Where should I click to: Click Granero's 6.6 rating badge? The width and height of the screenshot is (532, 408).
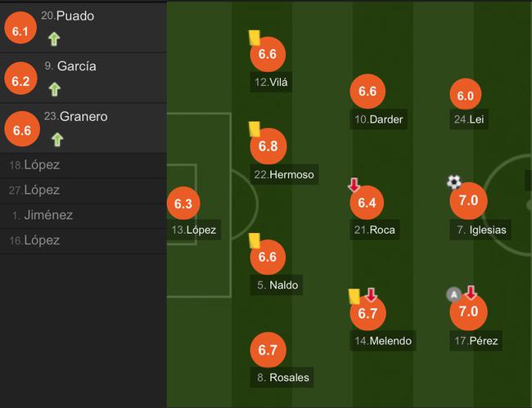tap(21, 130)
